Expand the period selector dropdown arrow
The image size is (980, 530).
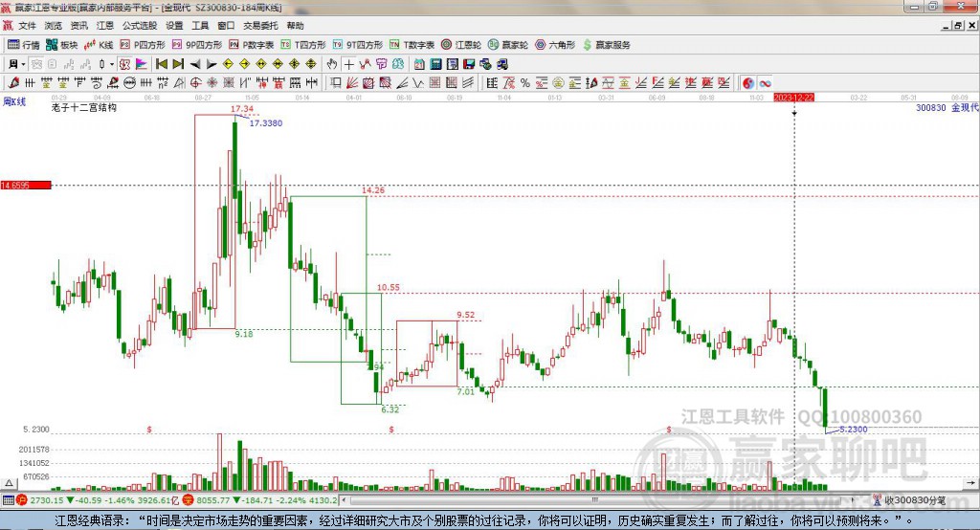tap(23, 64)
